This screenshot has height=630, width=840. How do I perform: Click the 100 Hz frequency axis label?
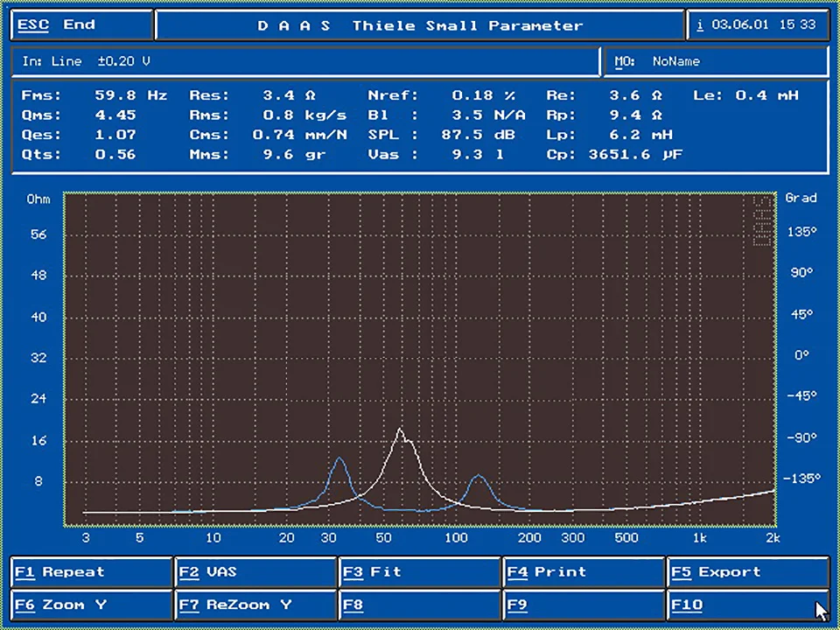pyautogui.click(x=456, y=538)
